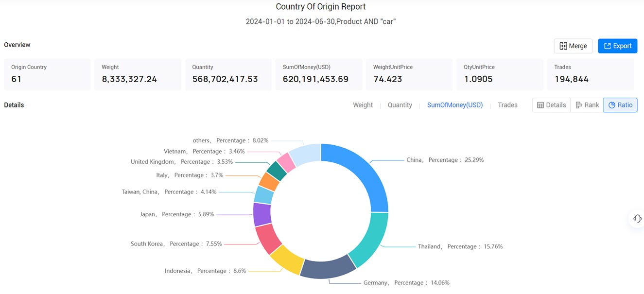Viewport: 644px width, 294px height.
Task: Open the customer support headset icon
Action: [637, 218]
